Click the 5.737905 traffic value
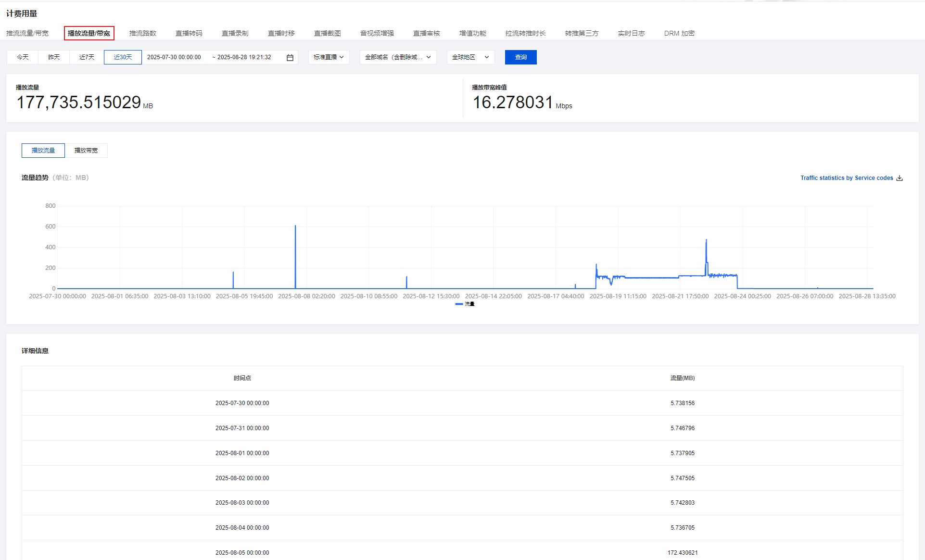 tap(683, 453)
